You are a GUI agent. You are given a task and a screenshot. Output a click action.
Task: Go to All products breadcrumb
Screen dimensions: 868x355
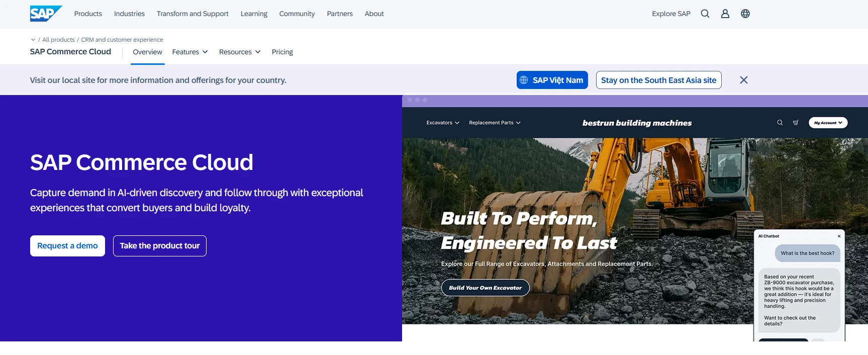58,40
